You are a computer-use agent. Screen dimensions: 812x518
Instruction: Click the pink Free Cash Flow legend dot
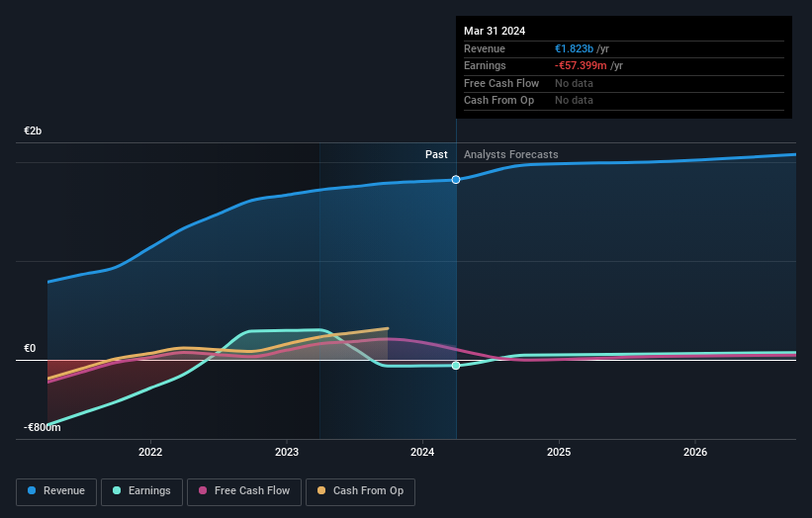[x=203, y=490]
